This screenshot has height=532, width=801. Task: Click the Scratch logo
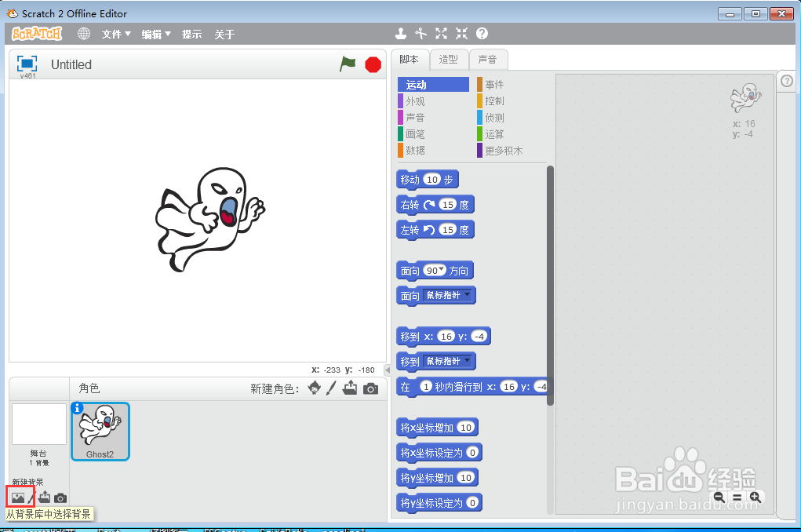[37, 34]
